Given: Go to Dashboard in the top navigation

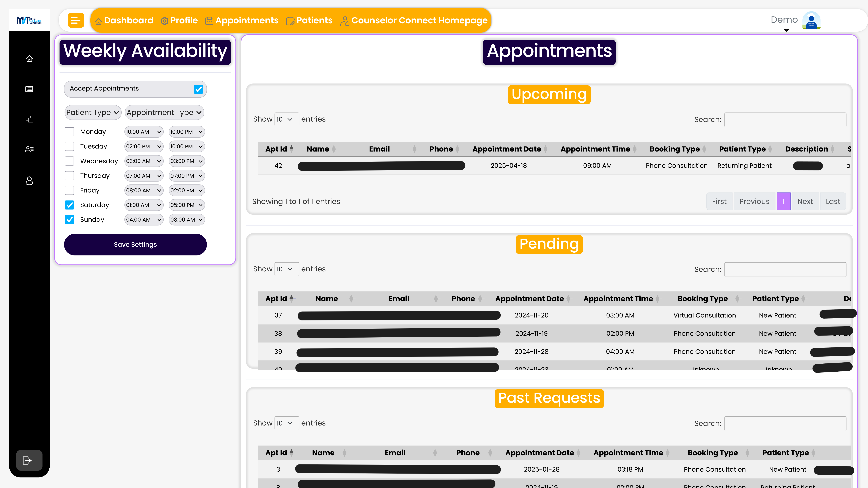Looking at the screenshot, I should coord(124,20).
